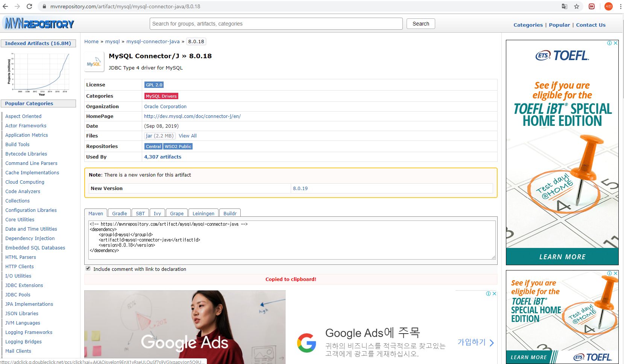Open the 4,307 artifacts link
This screenshot has width=624, height=364.
click(162, 157)
